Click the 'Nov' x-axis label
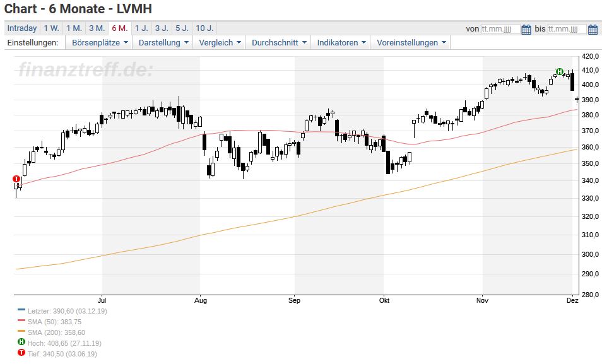Image resolution: width=602 pixels, height=364 pixels. pyautogui.click(x=482, y=300)
